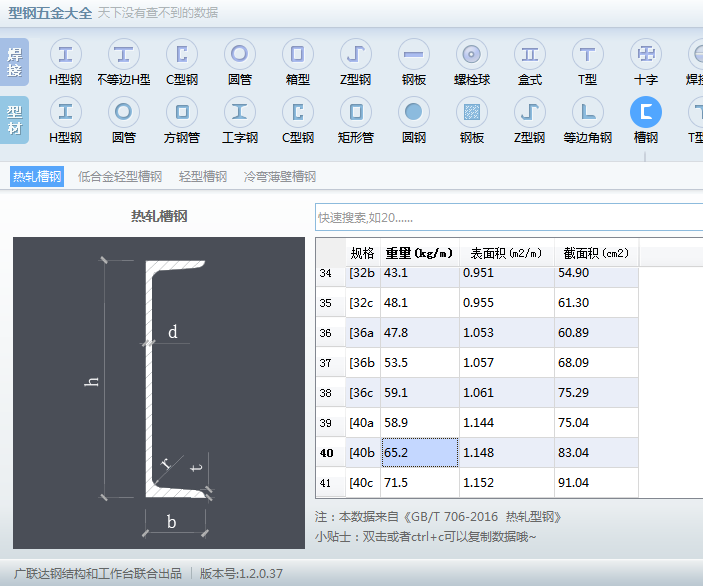Choose the 矩形管 icon
Screen dimensions: 703x586
[x=356, y=112]
